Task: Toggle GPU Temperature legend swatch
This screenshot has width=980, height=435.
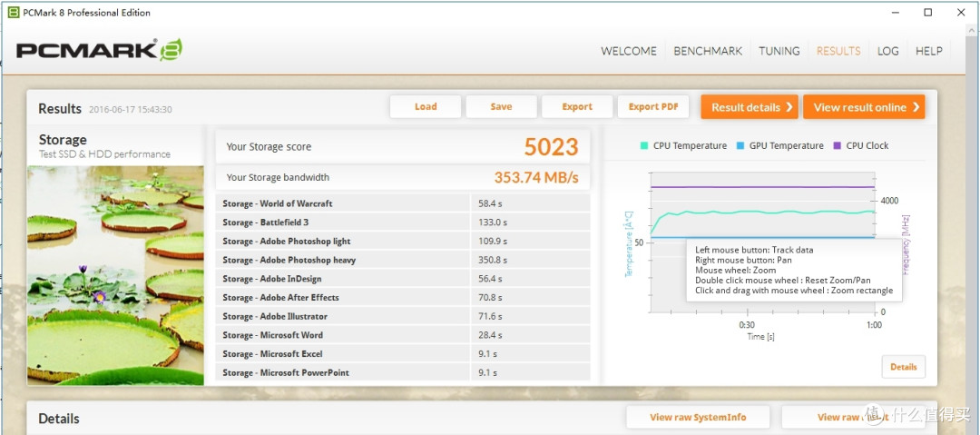Action: pos(740,146)
